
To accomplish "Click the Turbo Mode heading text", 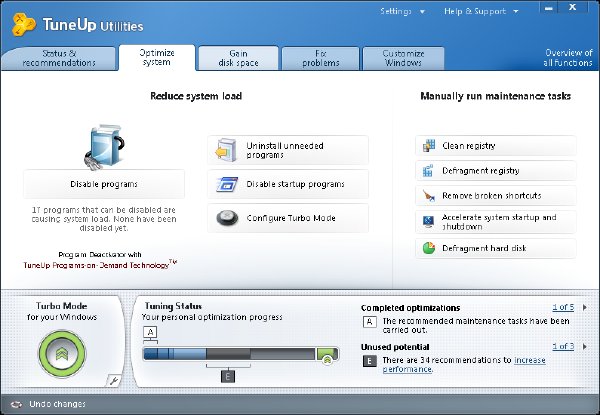I will [62, 306].
